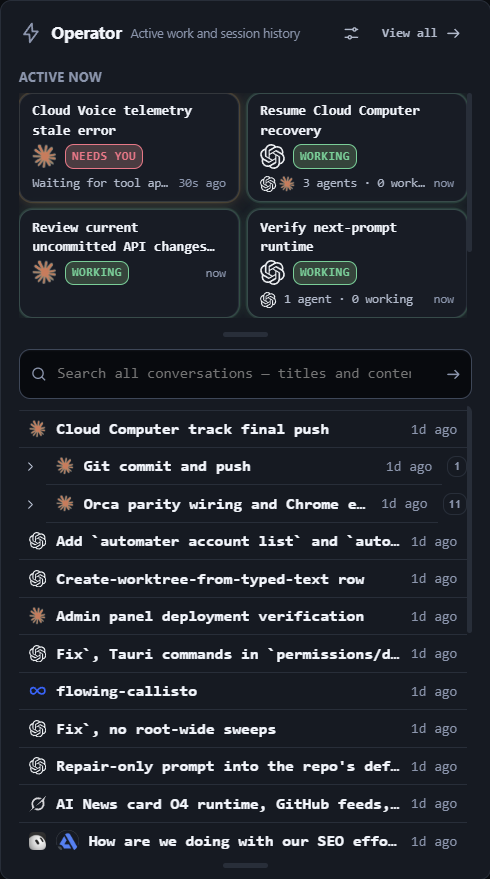Open the Verify next-prompt runtime card
Image resolution: width=490 pixels, height=879 pixels.
click(x=357, y=263)
